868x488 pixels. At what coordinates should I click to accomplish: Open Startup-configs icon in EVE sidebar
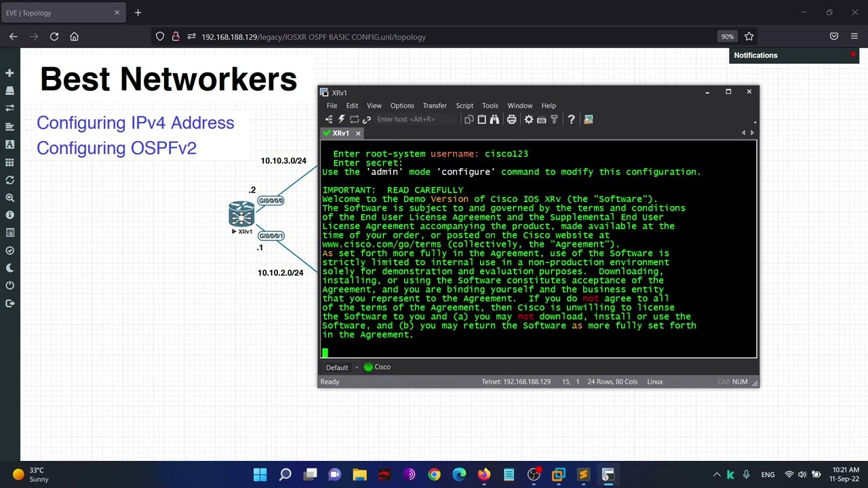9,126
